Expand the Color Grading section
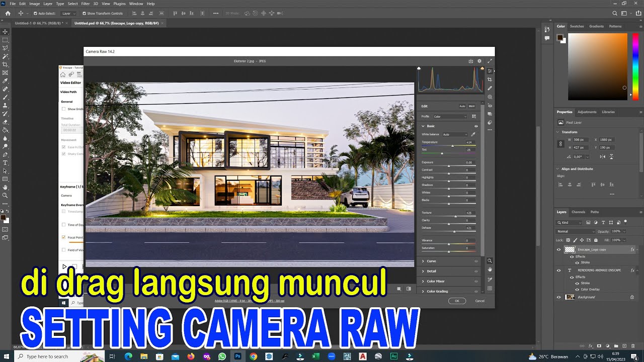This screenshot has height=362, width=644. [x=423, y=291]
